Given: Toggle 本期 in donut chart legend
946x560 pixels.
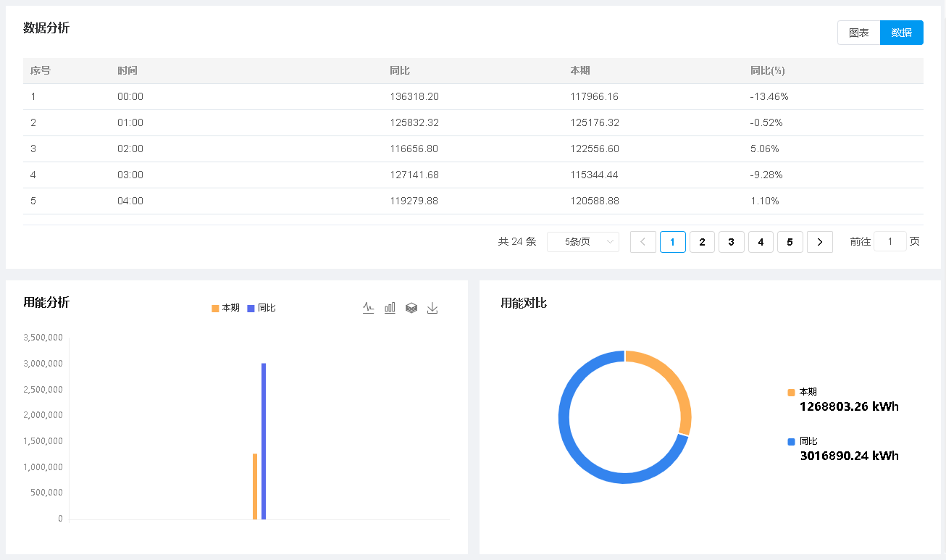Looking at the screenshot, I should click(802, 392).
